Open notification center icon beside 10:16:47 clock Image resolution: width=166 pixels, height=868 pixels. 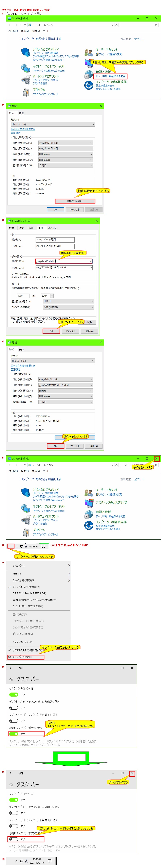pyautogui.click(x=49, y=861)
